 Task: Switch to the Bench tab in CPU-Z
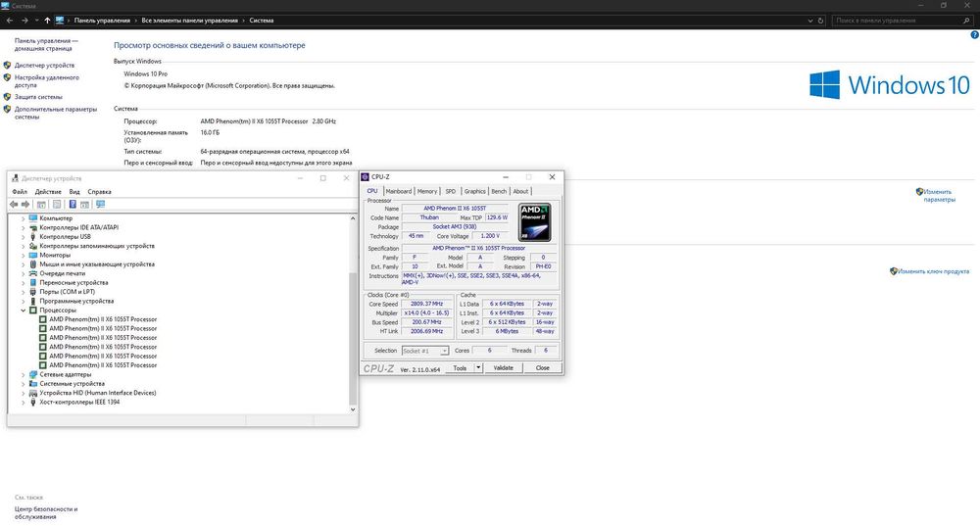tap(499, 191)
